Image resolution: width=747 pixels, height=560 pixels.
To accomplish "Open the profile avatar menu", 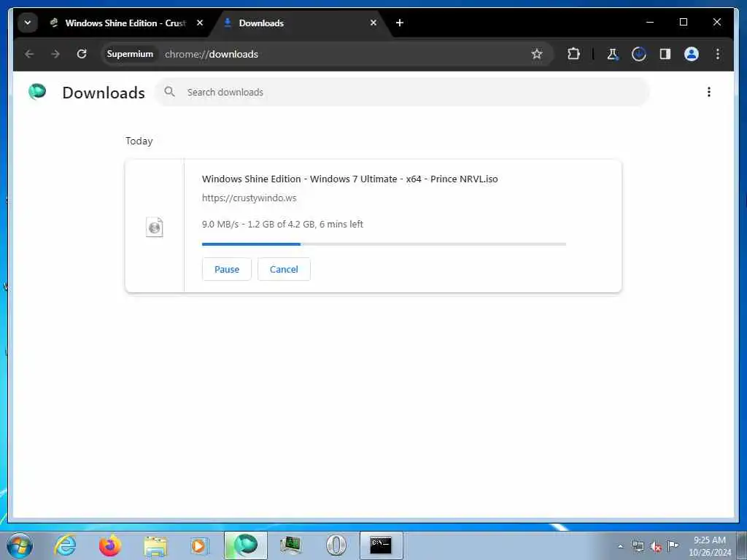I will [692, 54].
